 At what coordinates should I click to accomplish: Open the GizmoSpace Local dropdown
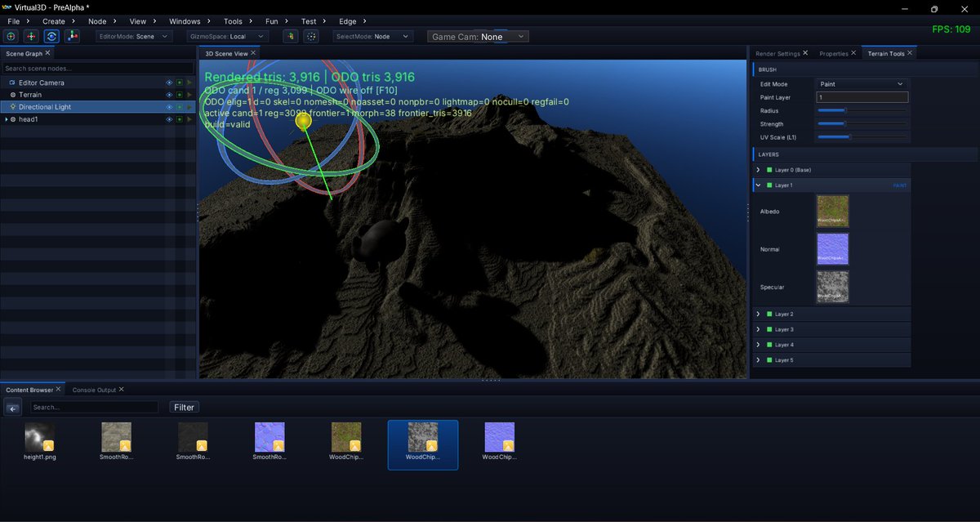click(227, 36)
